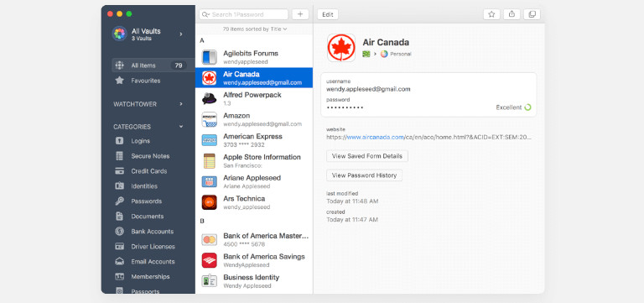Select Agilebits Forums list item
The width and height of the screenshot is (644, 303).
254,57
